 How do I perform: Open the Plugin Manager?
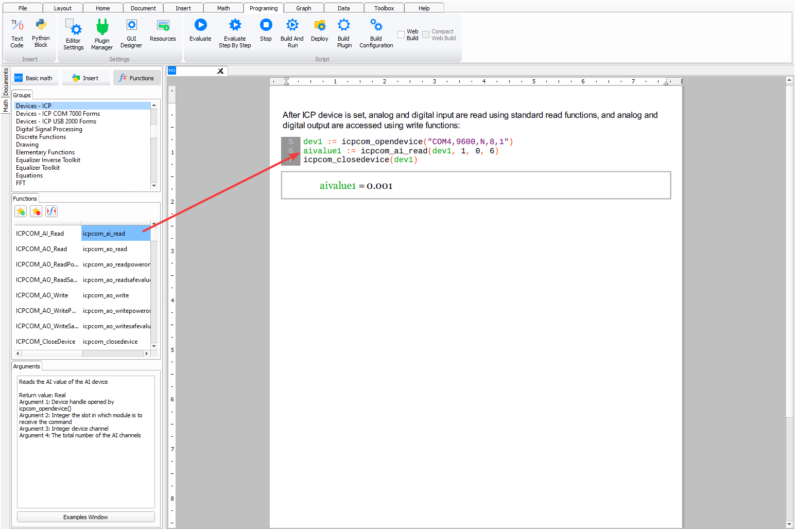(x=102, y=27)
